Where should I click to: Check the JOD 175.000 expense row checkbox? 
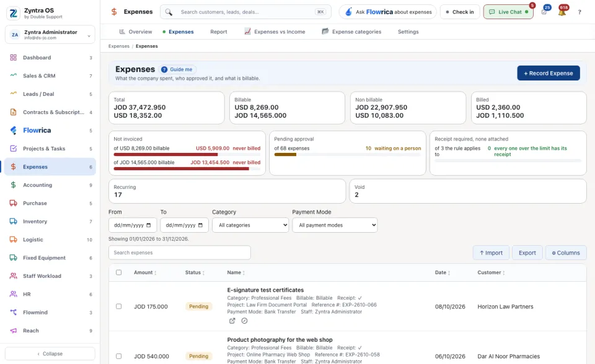coord(119,306)
